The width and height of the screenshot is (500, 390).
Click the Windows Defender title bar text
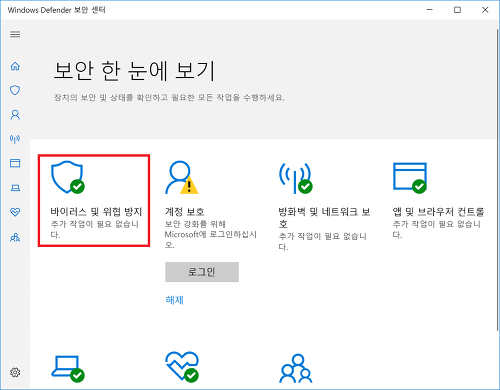point(57,10)
